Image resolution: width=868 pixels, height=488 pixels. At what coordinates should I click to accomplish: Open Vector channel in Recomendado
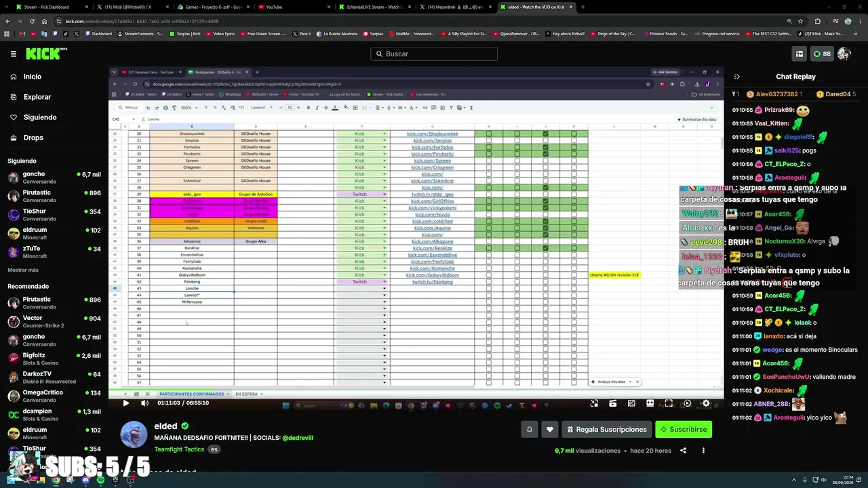tap(54, 321)
